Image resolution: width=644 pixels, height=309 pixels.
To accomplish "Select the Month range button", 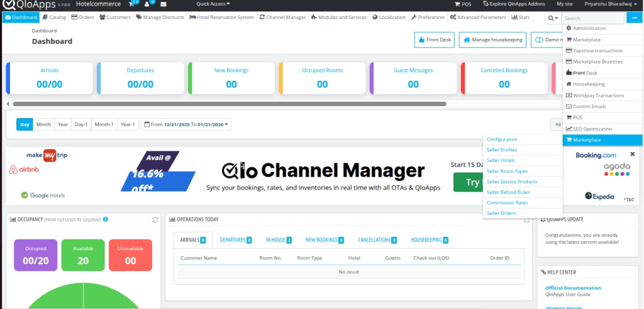I will [43, 124].
